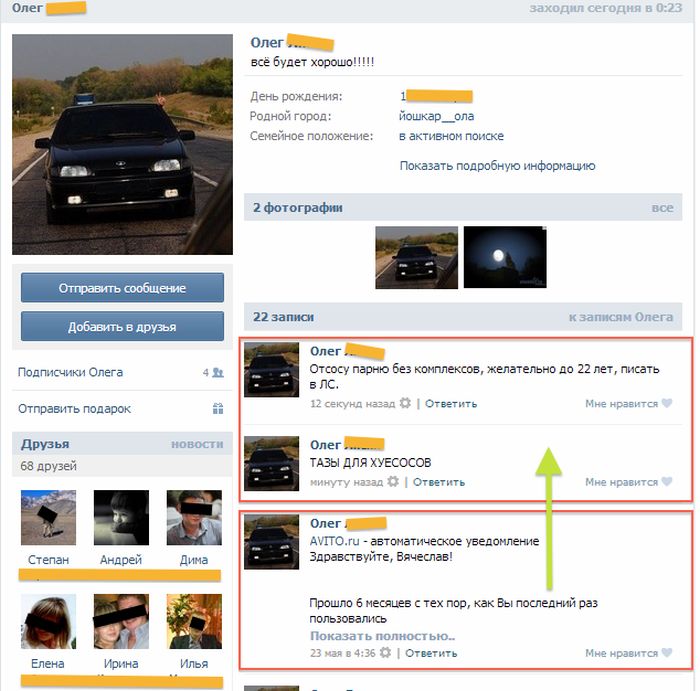Click the gear icon on '23 мая в 4:36' post
Screen dimensions: 700x691
tap(385, 653)
